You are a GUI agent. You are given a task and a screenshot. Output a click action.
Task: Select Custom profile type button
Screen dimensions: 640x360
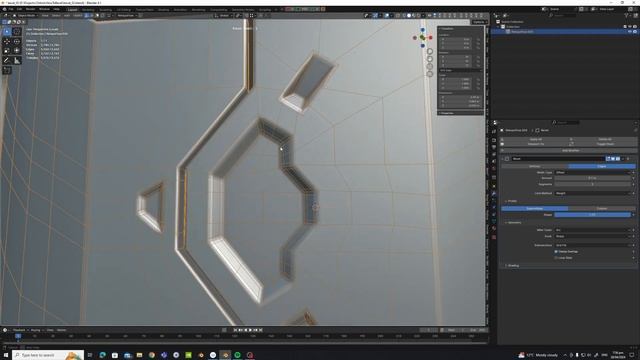pyautogui.click(x=602, y=208)
